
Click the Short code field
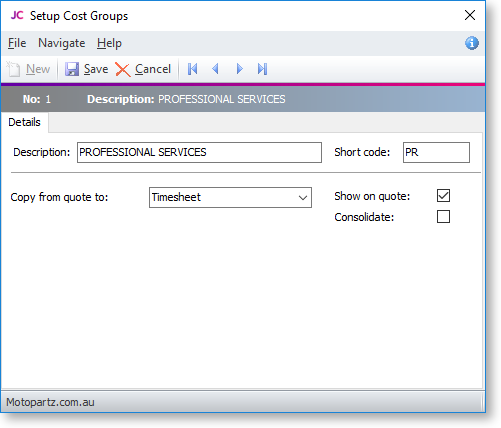[436, 152]
